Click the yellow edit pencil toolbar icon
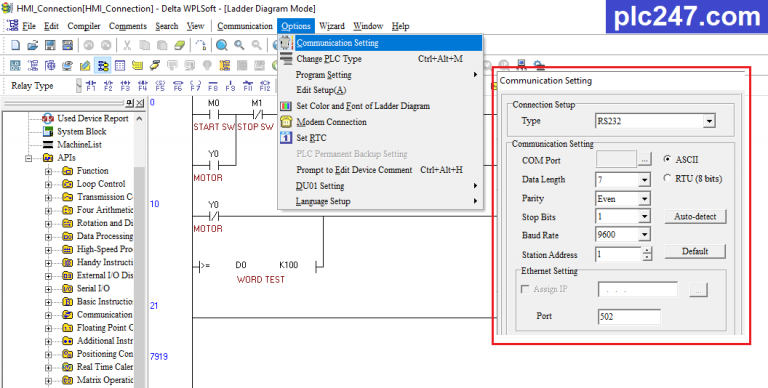The width and height of the screenshot is (768, 388). pos(85,66)
